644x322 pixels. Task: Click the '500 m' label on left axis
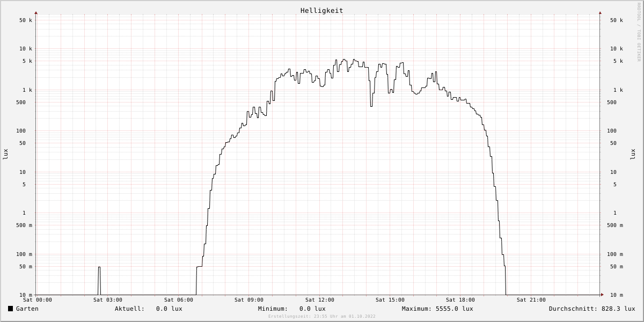coord(24,225)
